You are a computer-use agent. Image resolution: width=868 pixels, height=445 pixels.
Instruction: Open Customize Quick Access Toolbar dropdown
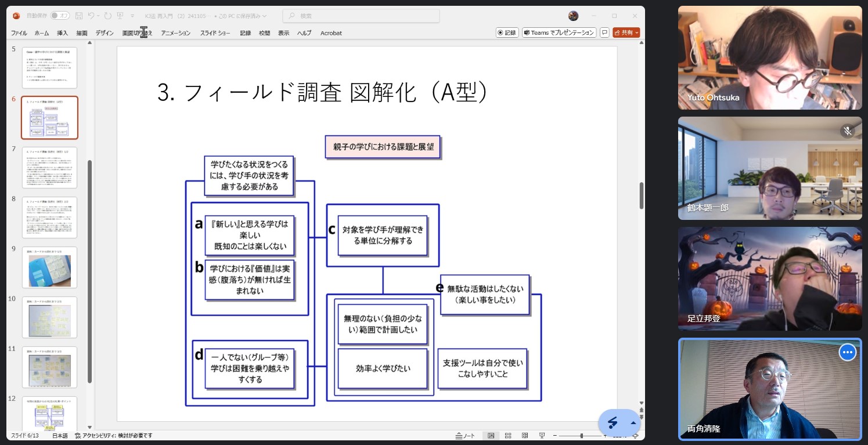coord(132,16)
